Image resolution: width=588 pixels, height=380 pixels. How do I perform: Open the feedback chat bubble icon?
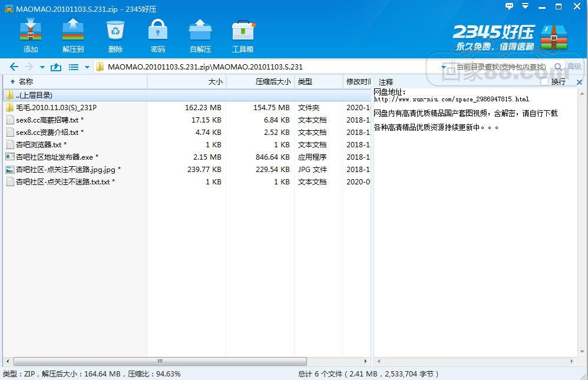[x=509, y=6]
